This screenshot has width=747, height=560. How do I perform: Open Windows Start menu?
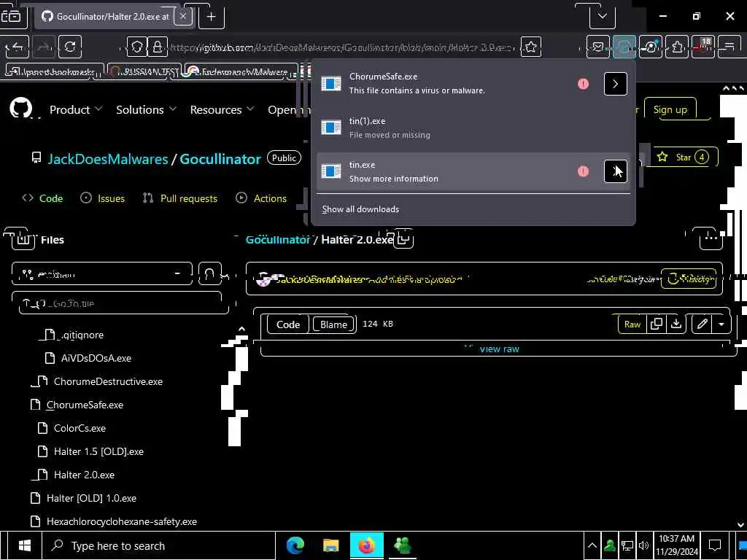click(x=24, y=545)
